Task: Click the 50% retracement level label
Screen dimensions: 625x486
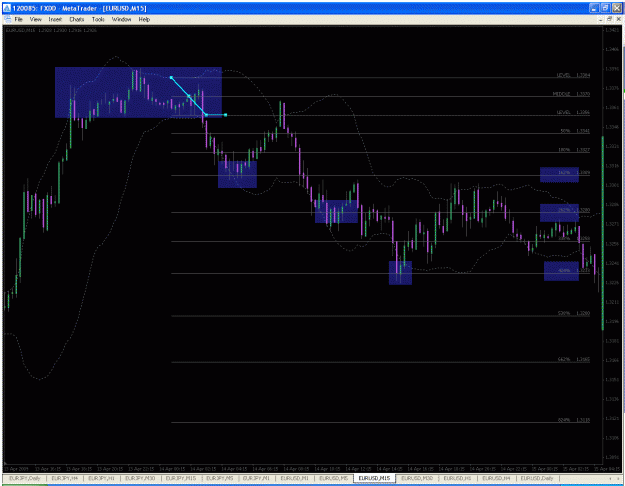Action: [575, 131]
